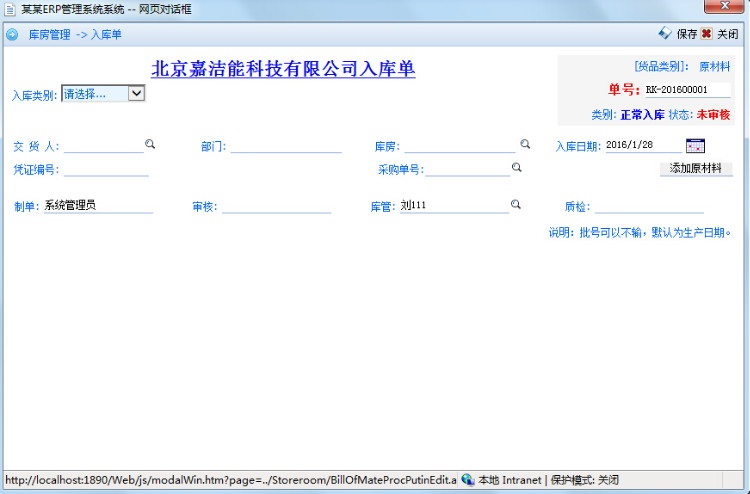Click the 正常入库 category text
This screenshot has width=750, height=494.
tap(642, 115)
